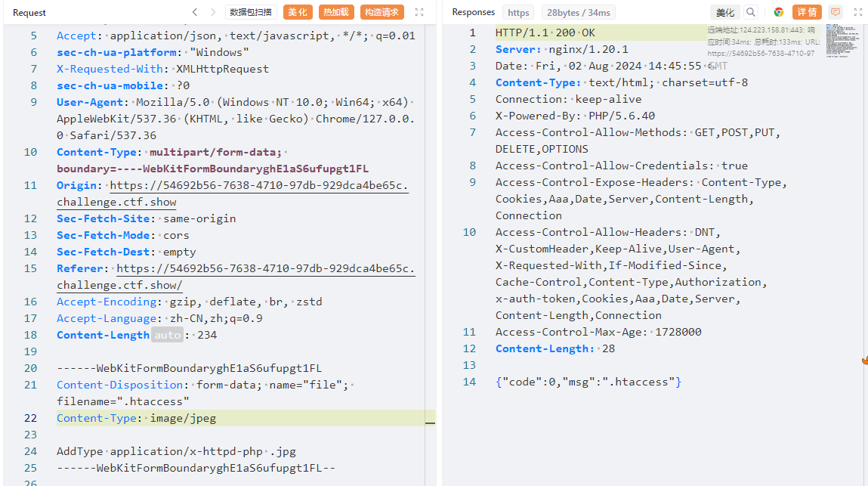Image resolution: width=868 pixels, height=486 pixels.
Task: Click the 28bytes / 34ms response stats tag
Action: pyautogui.click(x=579, y=12)
